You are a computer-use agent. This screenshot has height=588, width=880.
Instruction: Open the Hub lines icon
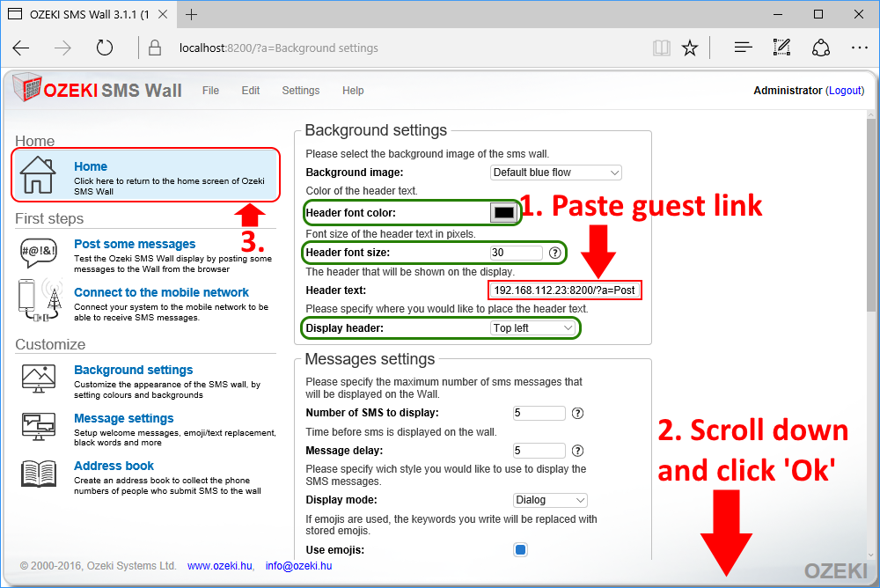[743, 48]
